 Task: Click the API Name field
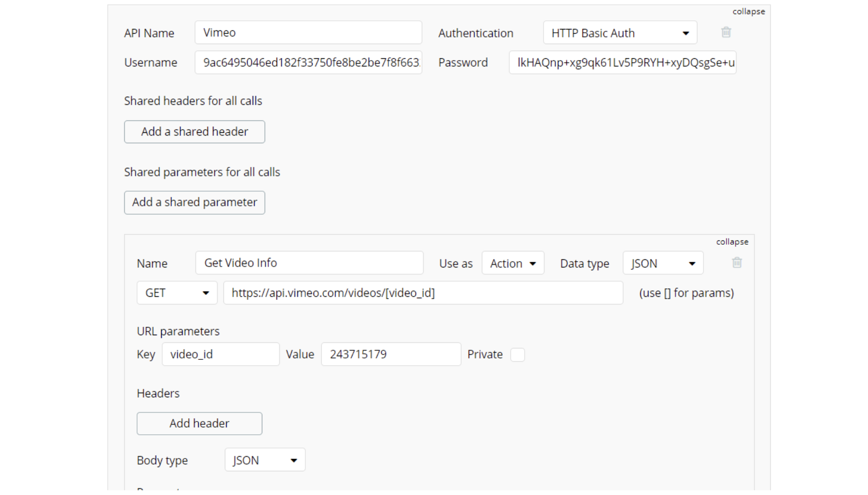tap(308, 33)
